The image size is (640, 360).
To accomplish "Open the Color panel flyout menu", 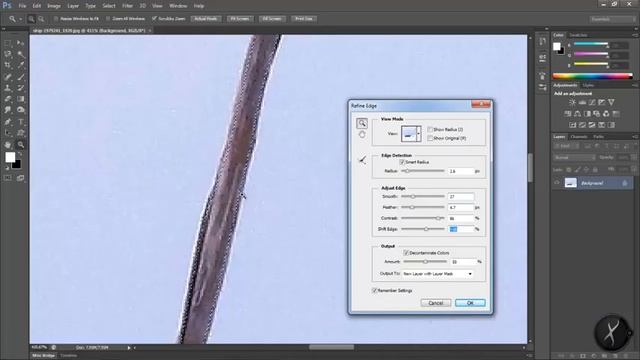I will pyautogui.click(x=635, y=35).
